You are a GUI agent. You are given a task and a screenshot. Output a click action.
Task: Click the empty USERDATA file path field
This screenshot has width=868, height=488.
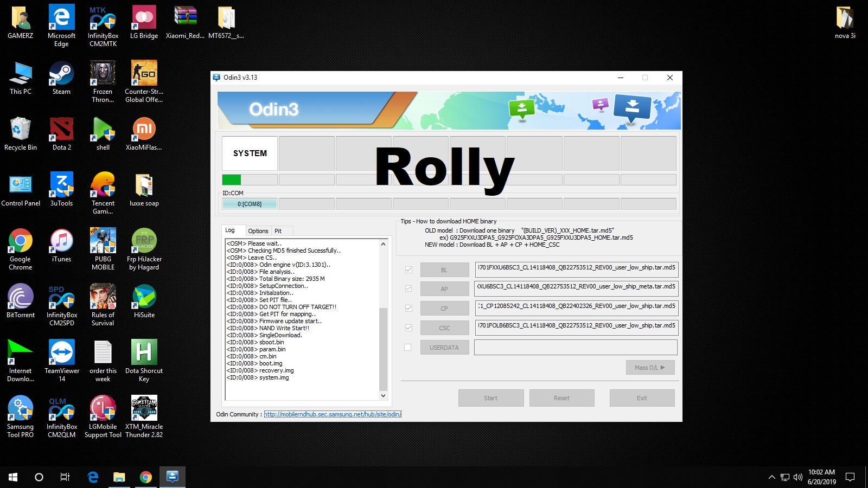click(576, 348)
